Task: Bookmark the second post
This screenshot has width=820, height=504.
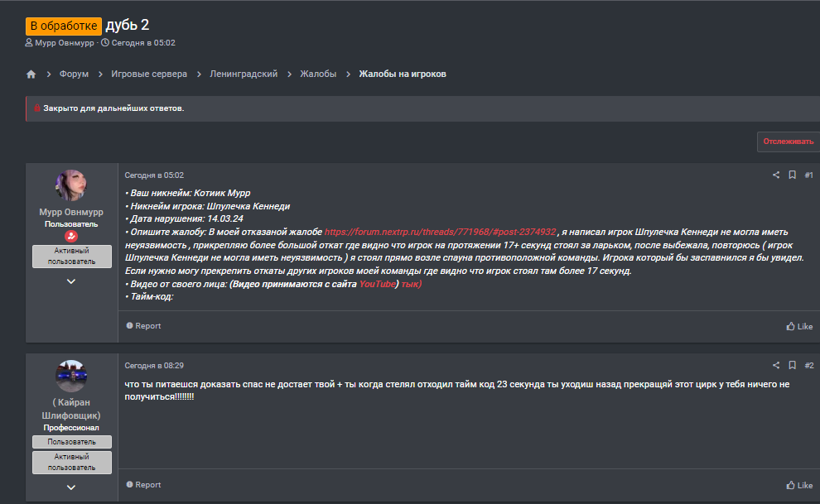Action: click(792, 365)
